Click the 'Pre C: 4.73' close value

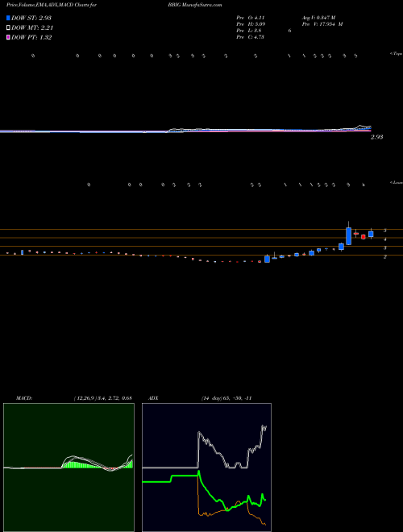251,37
